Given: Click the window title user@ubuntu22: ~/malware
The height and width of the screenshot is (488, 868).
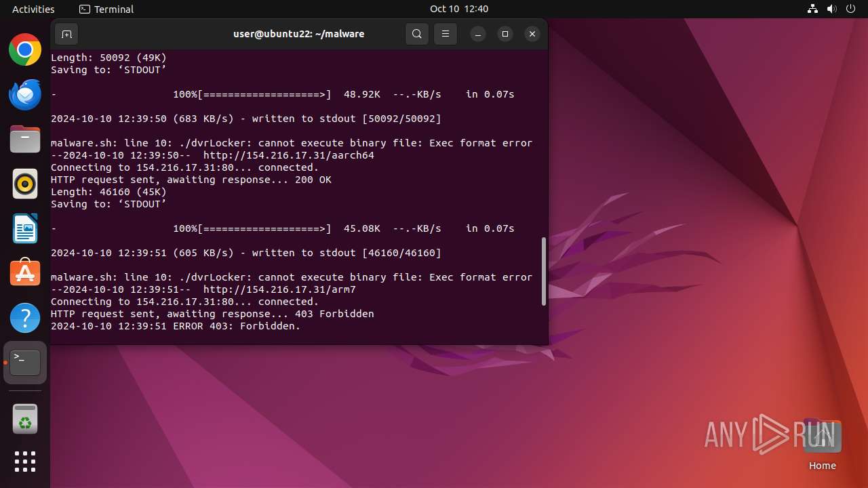Looking at the screenshot, I should pyautogui.click(x=298, y=34).
